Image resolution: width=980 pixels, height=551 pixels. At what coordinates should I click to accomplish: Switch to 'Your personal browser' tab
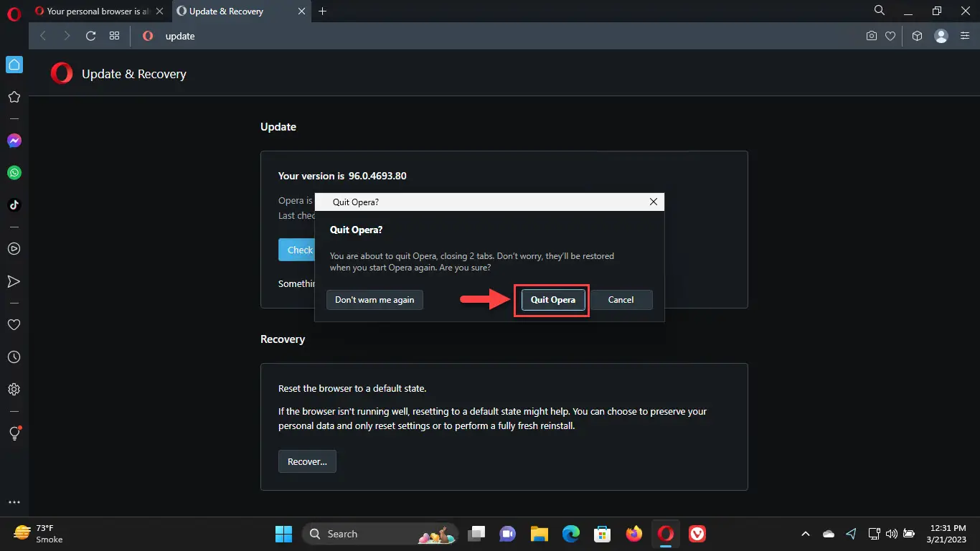click(x=100, y=11)
